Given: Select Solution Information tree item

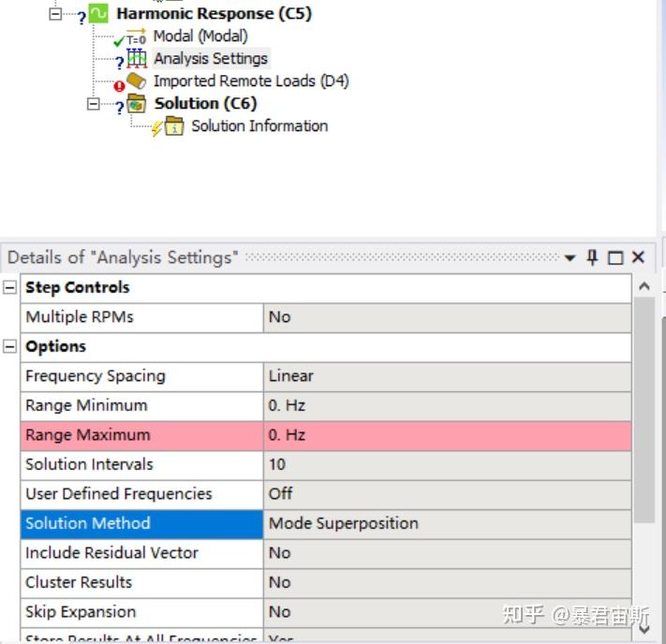Looking at the screenshot, I should (x=259, y=126).
